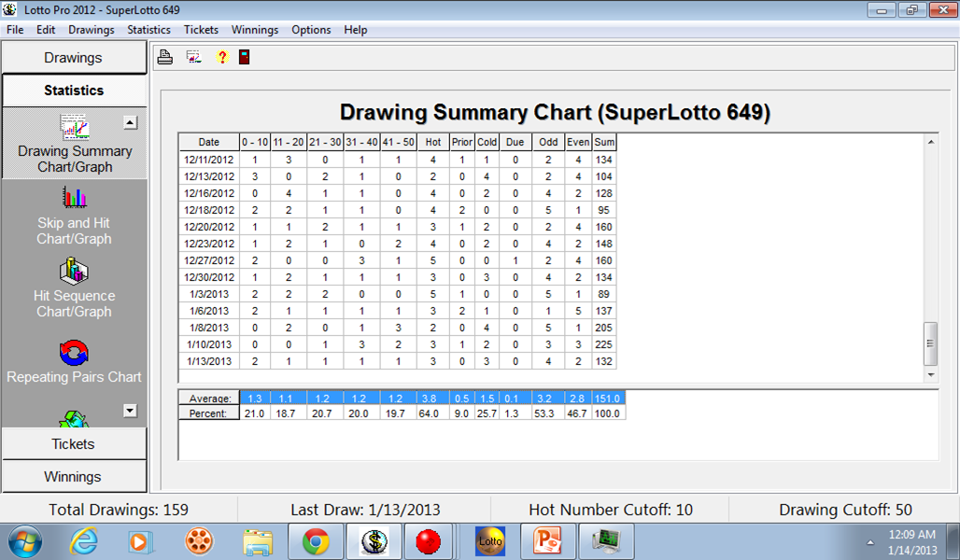This screenshot has height=560, width=960.
Task: Open Windows Media Player taskbar icon
Action: (x=139, y=541)
